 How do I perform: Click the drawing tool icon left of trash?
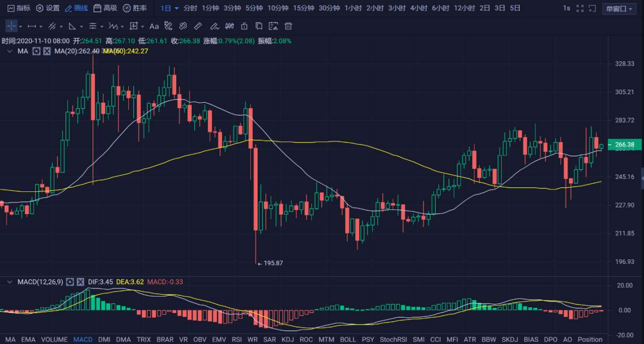click(x=274, y=26)
